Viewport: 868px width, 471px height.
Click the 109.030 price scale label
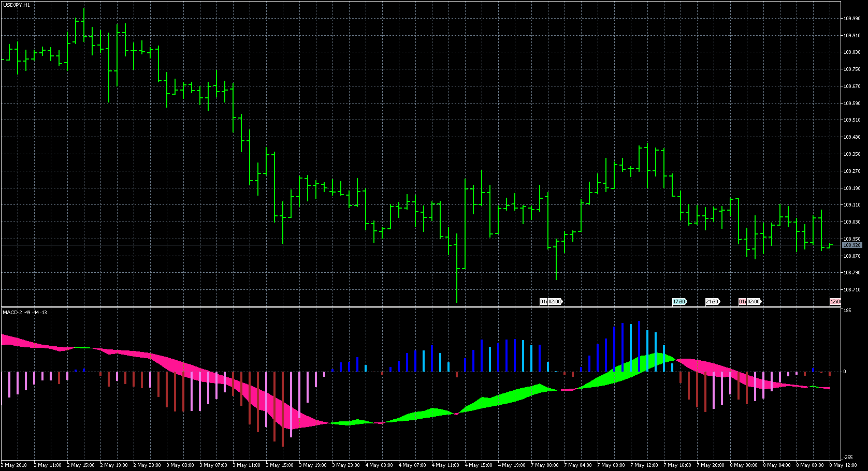click(852, 222)
